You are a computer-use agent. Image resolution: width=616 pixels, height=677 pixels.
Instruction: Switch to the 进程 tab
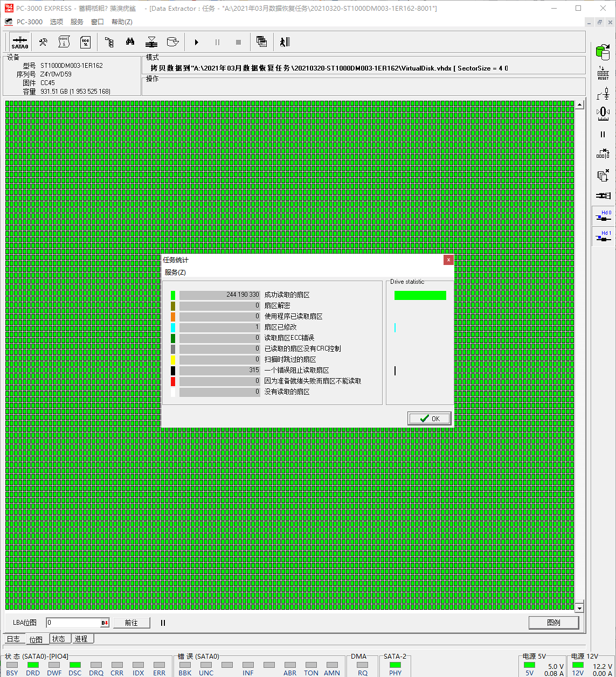[81, 639]
